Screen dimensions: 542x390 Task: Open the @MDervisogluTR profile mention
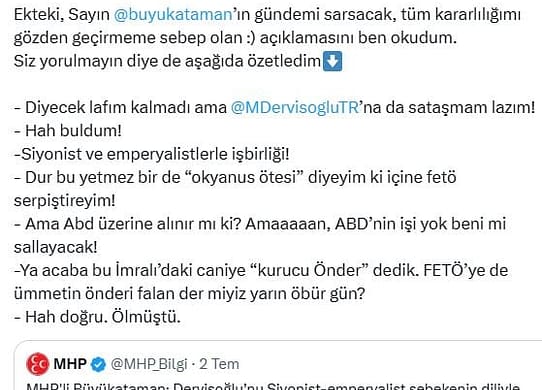point(295,108)
